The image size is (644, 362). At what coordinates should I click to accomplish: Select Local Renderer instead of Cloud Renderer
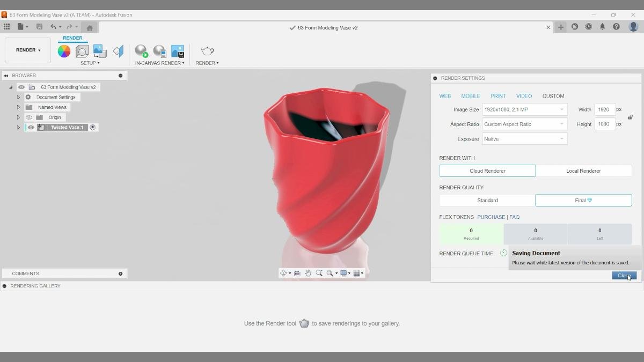pos(583,171)
